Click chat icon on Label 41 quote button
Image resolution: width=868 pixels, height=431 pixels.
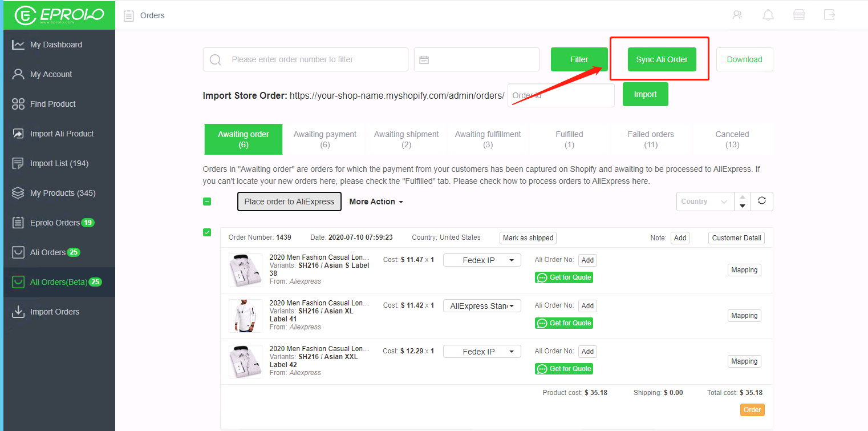click(542, 323)
